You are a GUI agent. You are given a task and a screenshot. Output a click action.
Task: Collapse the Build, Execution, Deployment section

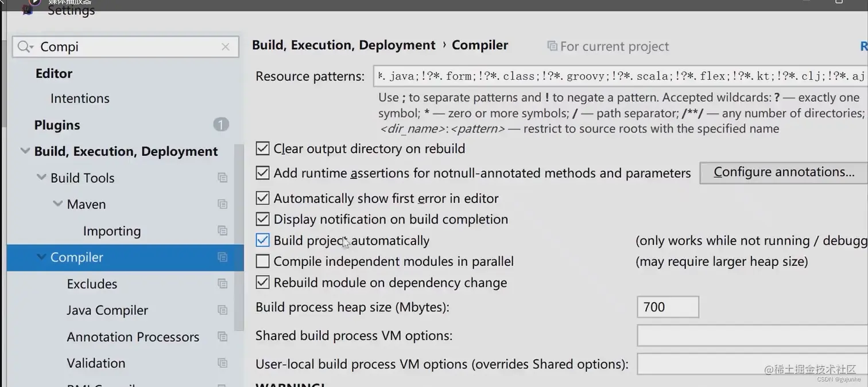click(25, 151)
